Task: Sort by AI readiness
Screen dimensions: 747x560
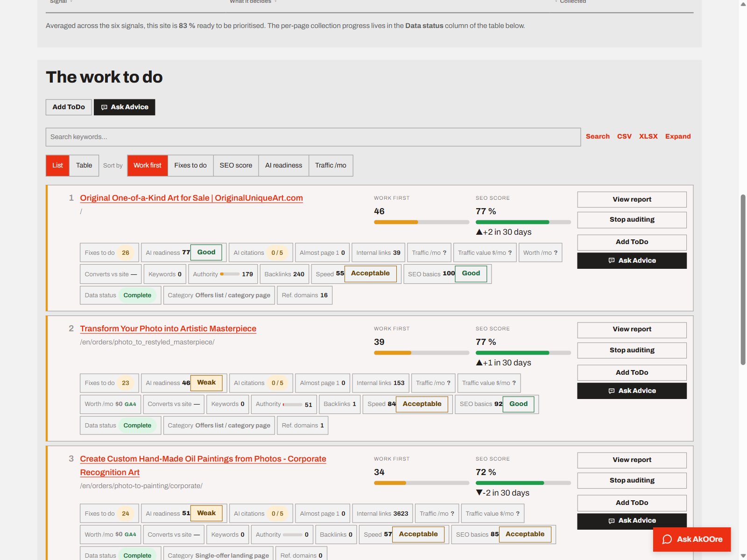Action: 284,165
